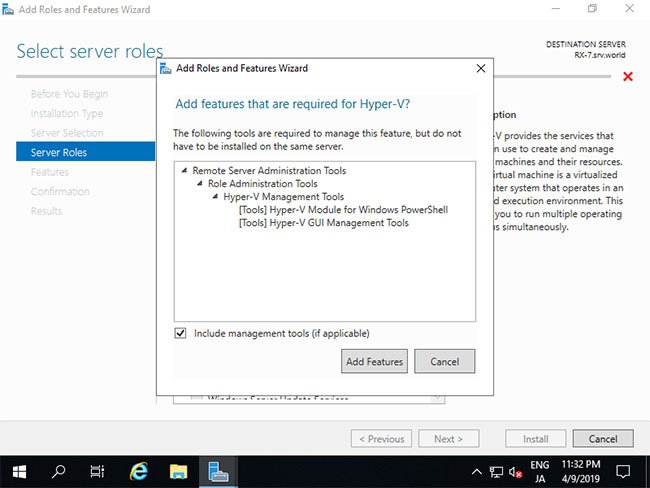Click Installation Type step
The image size is (650, 488).
(67, 114)
